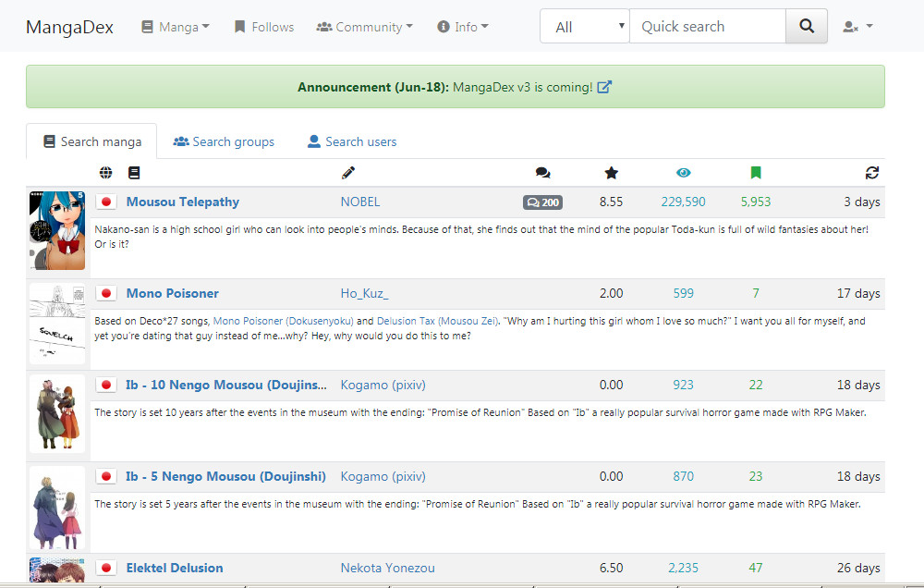Click the Japanese flag beside Mono Poisoner
The width and height of the screenshot is (924, 588).
106,293
